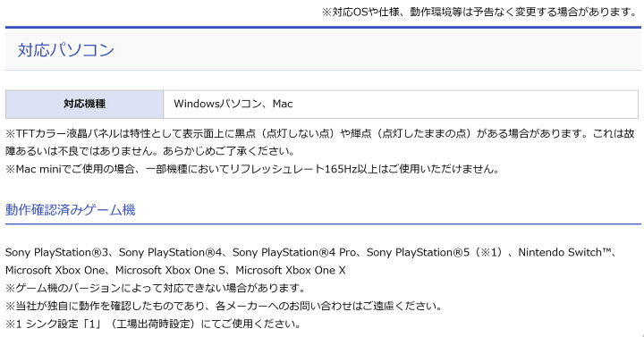644x337 pixels.
Task: Click the blue line under 動作確認済みゲーム機
Action: [x=323, y=224]
